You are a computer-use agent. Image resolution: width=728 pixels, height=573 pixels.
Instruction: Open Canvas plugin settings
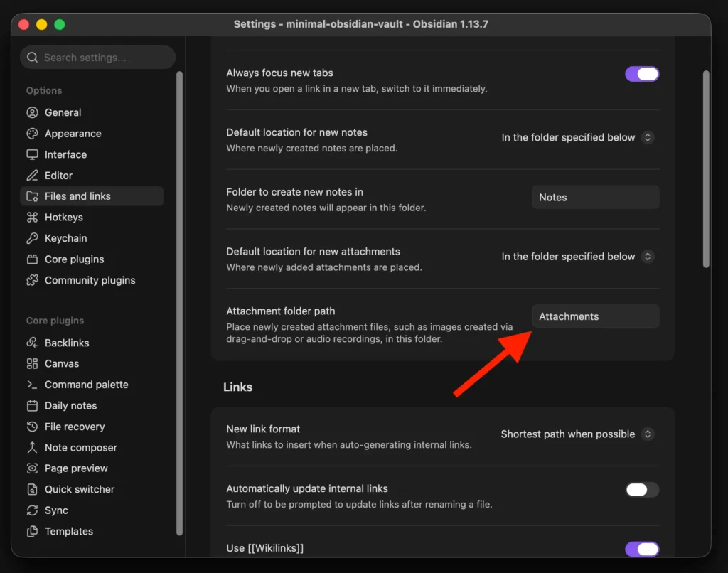pos(92,363)
